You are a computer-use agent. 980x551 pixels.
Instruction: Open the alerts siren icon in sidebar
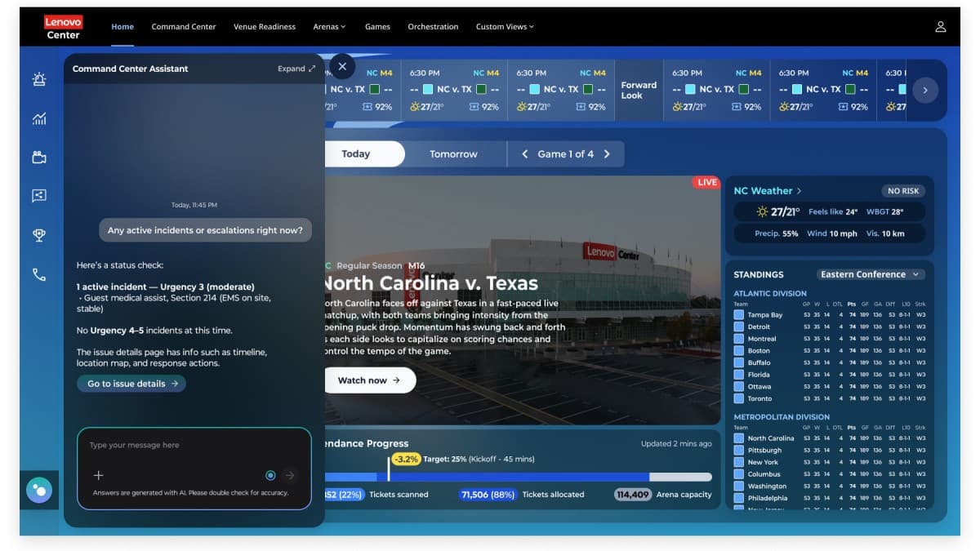[x=39, y=79]
